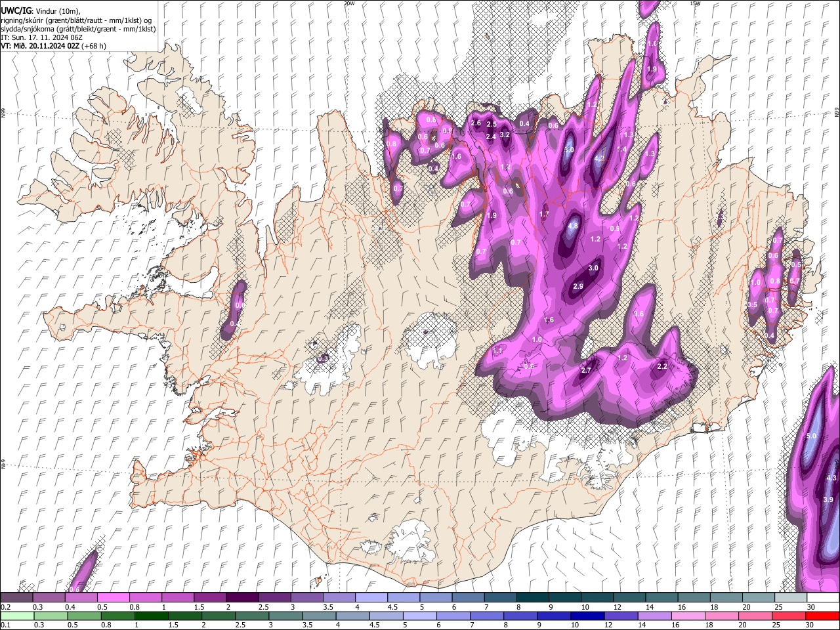Click the '2.9' snowfall value on the map
This screenshot has height=630, width=840.
(x=578, y=287)
